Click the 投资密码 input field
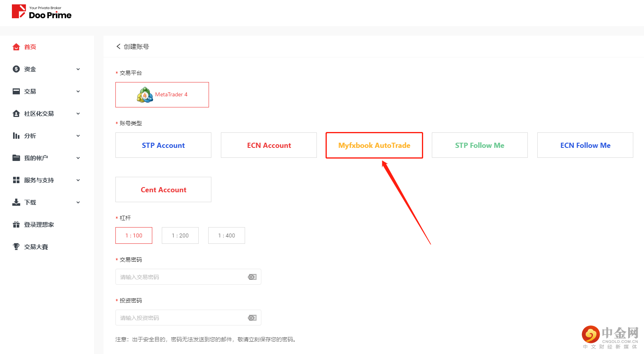The image size is (644, 354). (x=188, y=318)
